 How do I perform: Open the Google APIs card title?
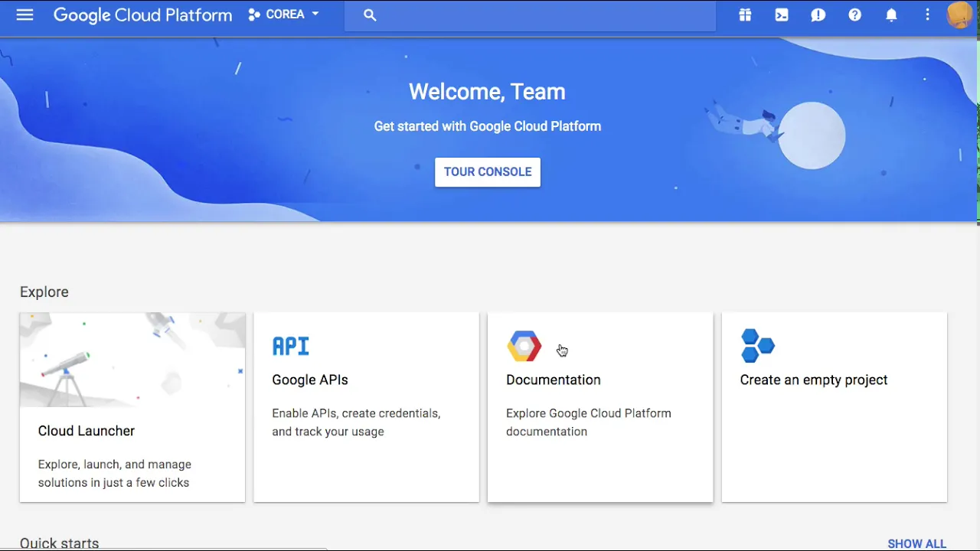[x=310, y=380]
